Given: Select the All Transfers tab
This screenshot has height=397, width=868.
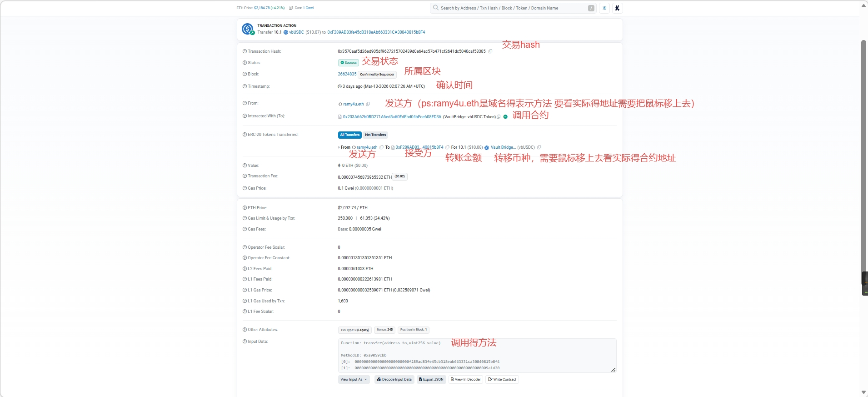Looking at the screenshot, I should click(x=350, y=135).
